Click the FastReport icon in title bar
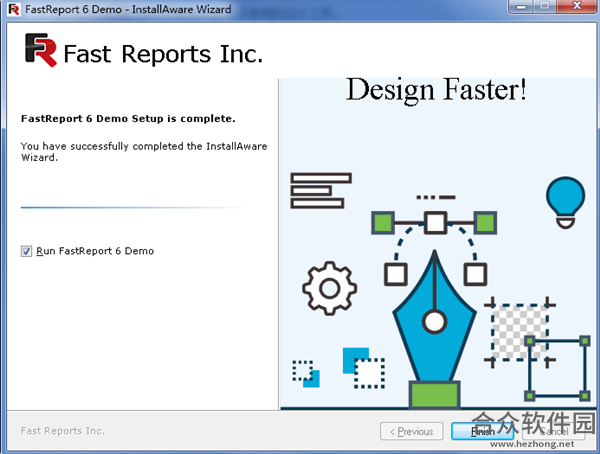 pos(14,9)
